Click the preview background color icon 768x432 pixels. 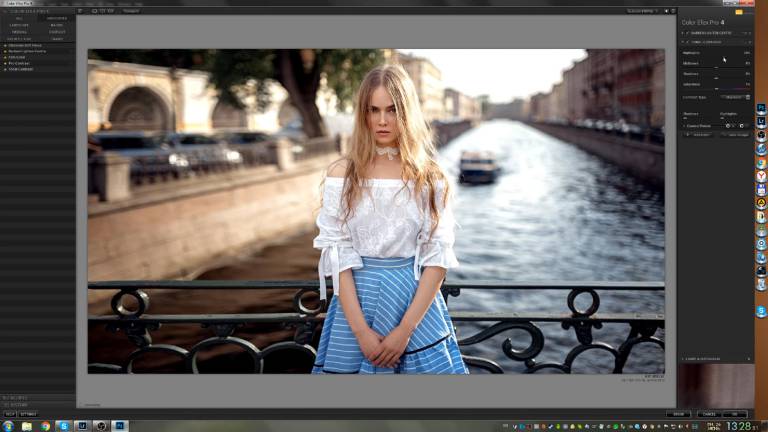coord(667,11)
